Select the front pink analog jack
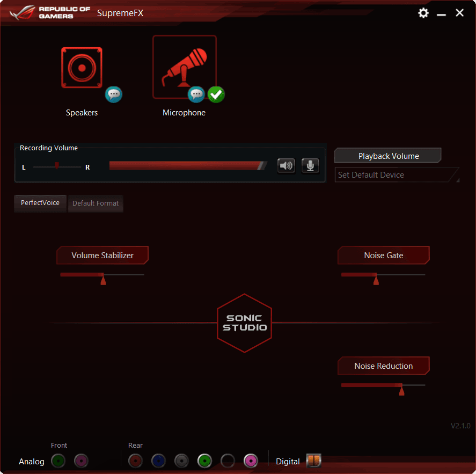 point(81,461)
